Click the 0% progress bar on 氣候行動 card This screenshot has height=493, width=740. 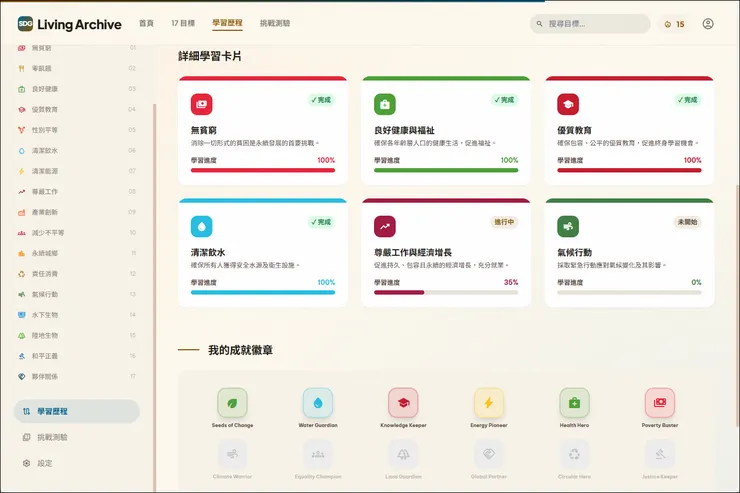click(x=629, y=292)
